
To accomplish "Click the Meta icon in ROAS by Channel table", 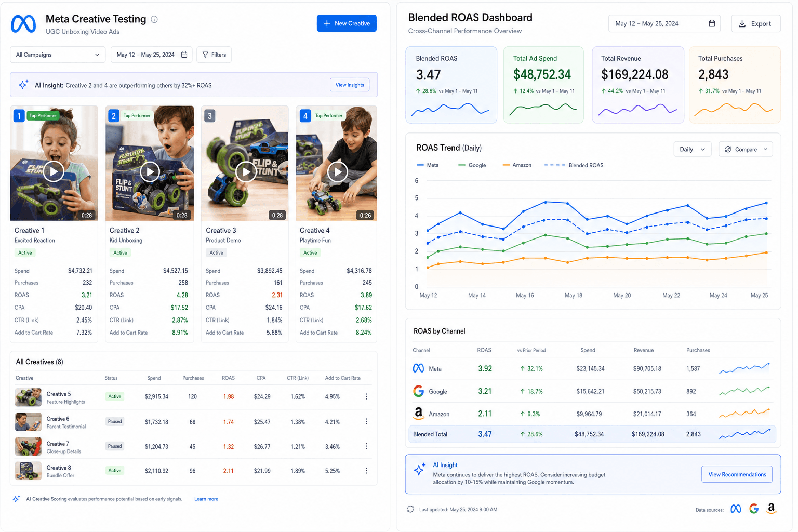I will click(418, 368).
